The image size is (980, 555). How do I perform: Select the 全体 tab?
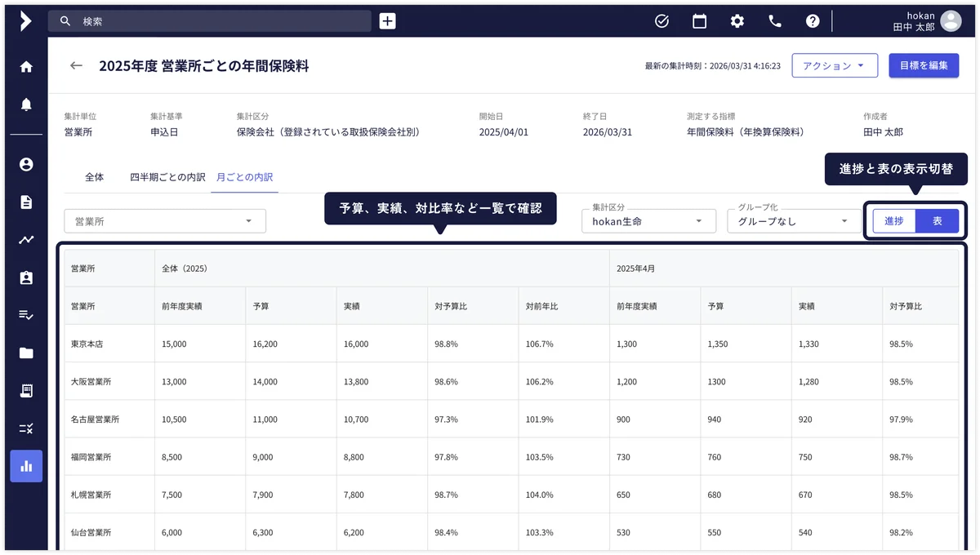[x=94, y=176]
